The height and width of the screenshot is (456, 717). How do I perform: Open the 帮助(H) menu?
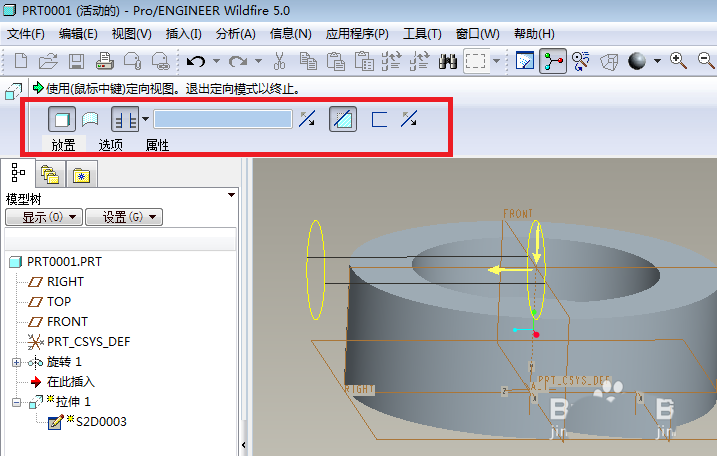tap(534, 33)
